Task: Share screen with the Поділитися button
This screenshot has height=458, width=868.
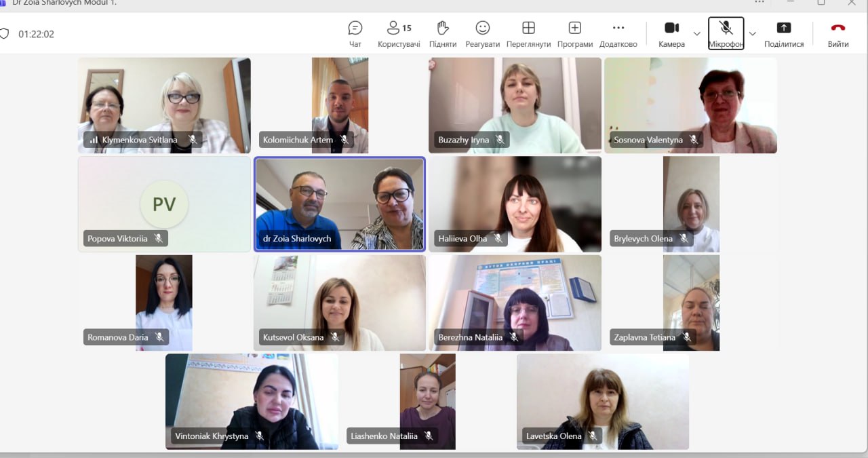Action: tap(784, 34)
